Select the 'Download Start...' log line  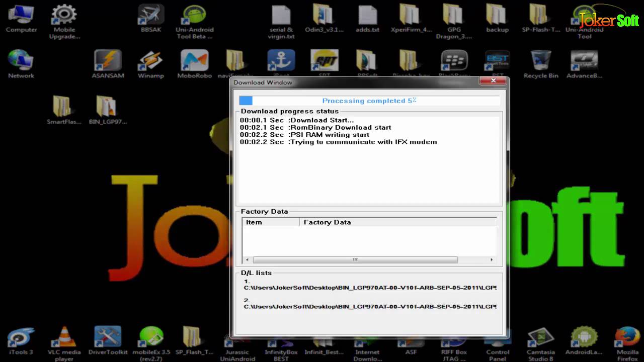pyautogui.click(x=297, y=120)
